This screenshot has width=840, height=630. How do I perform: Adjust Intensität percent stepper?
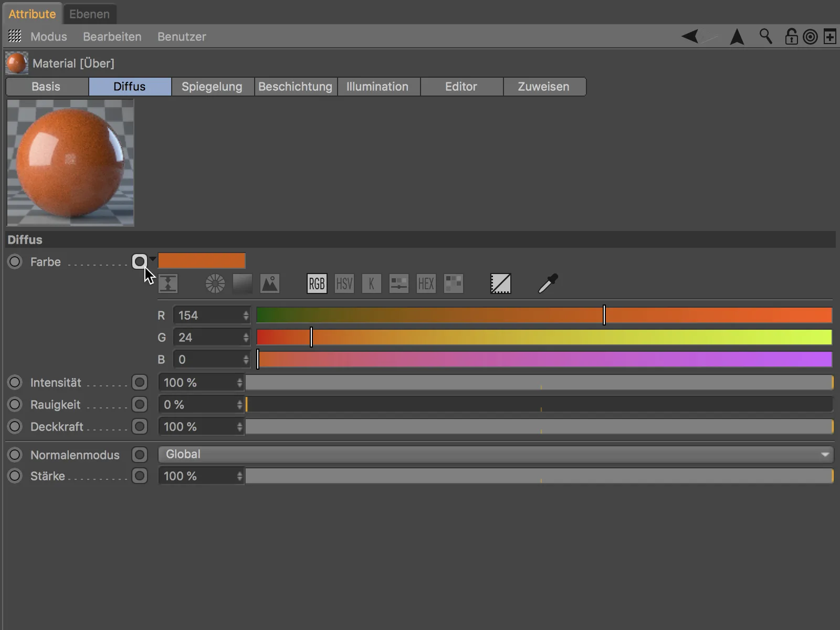coord(239,383)
